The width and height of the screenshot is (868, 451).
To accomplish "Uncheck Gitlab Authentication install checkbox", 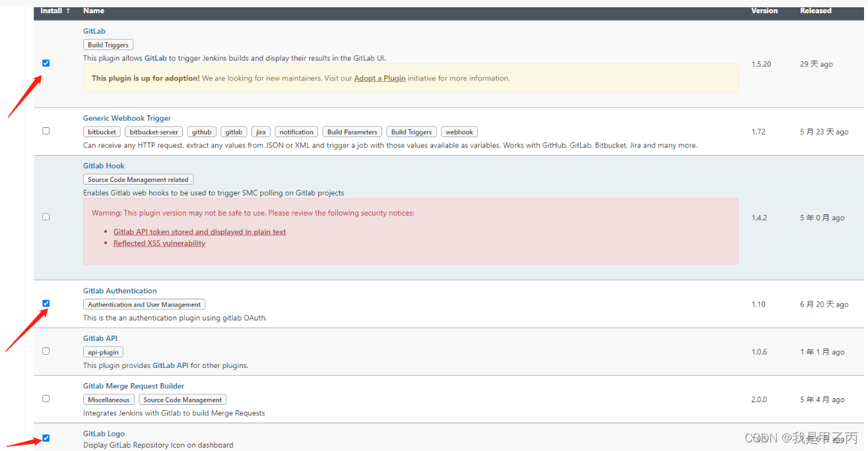I will point(46,303).
